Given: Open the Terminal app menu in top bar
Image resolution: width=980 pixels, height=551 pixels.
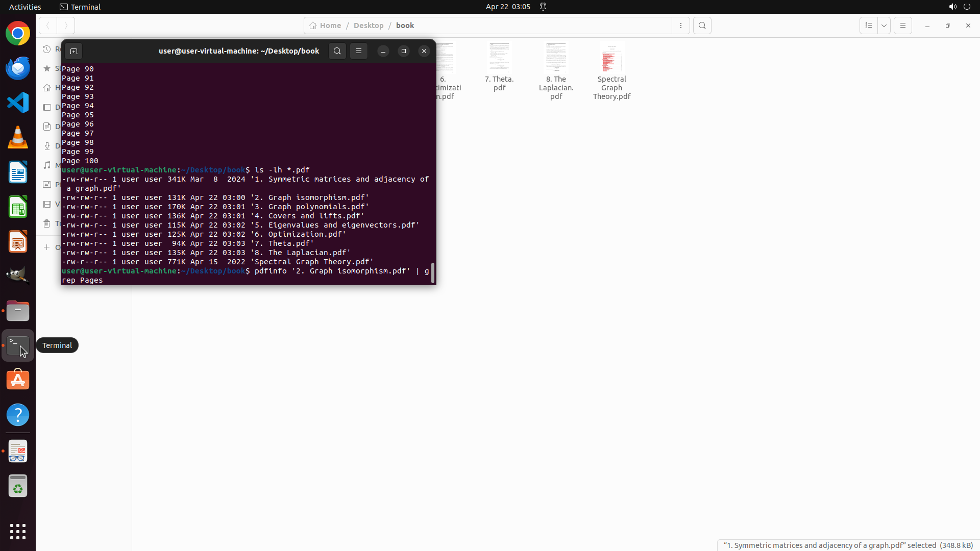Looking at the screenshot, I should click(80, 7).
